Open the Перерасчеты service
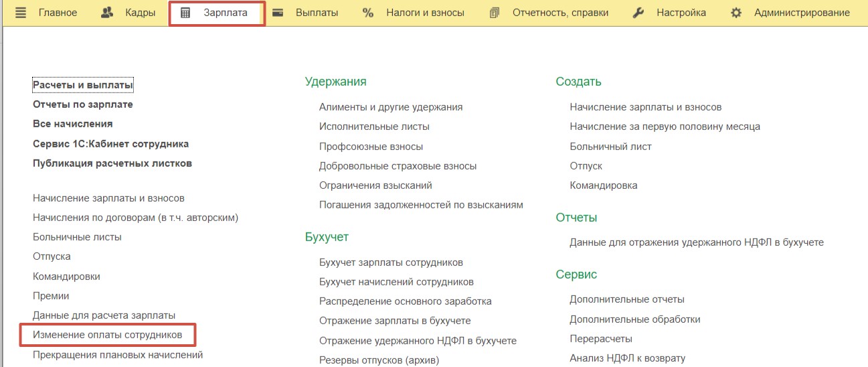The image size is (868, 367). click(x=601, y=339)
